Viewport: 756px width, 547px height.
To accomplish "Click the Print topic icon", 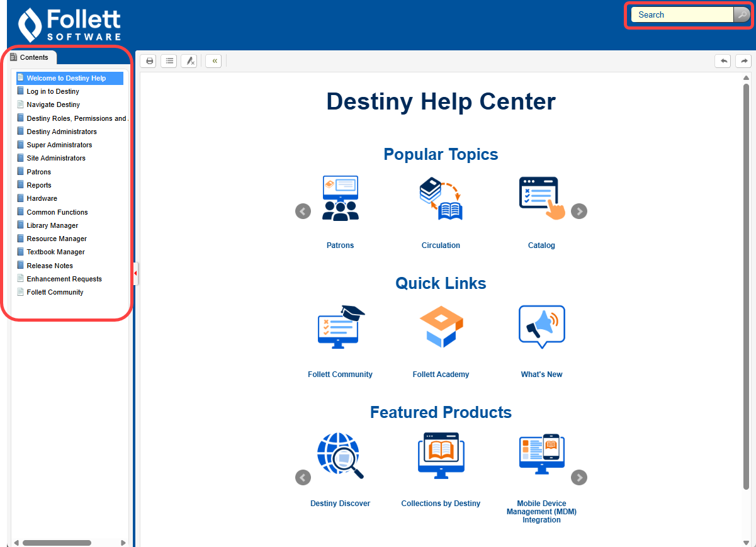I will pyautogui.click(x=149, y=60).
